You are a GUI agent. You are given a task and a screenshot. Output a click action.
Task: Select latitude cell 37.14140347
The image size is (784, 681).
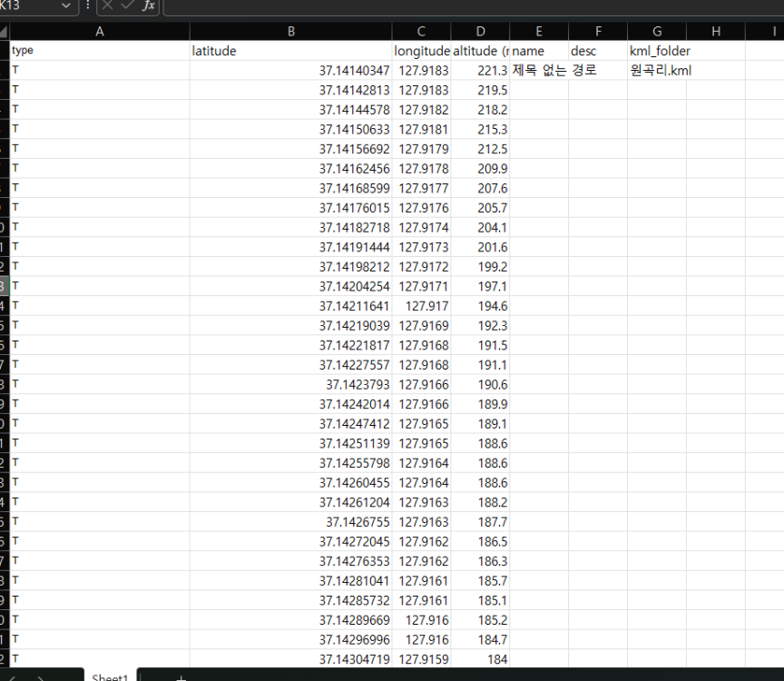(291, 70)
